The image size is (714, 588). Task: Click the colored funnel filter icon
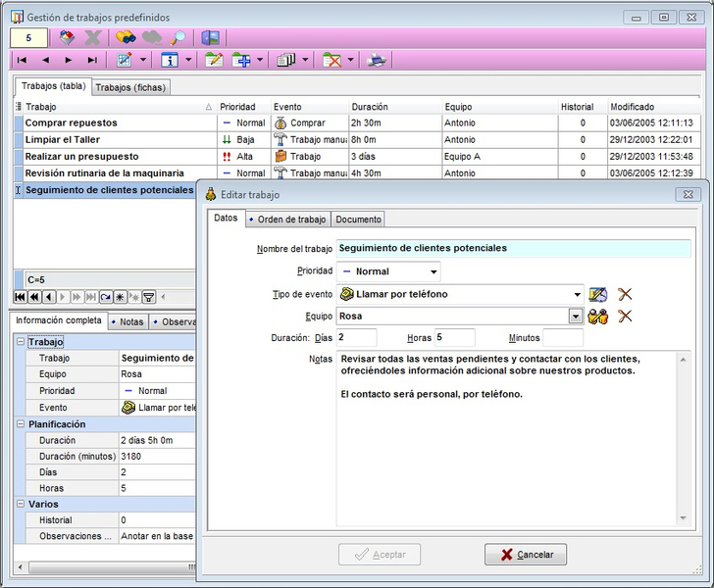tap(67, 37)
